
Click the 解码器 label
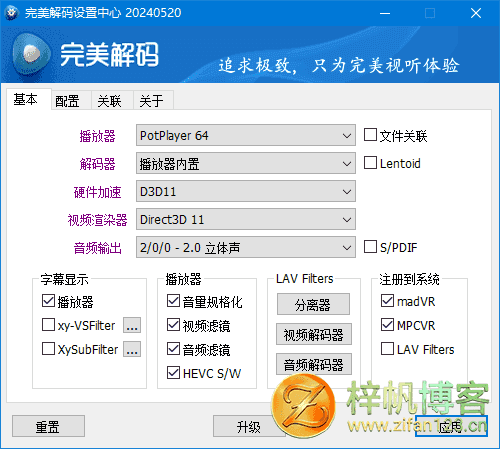98,164
